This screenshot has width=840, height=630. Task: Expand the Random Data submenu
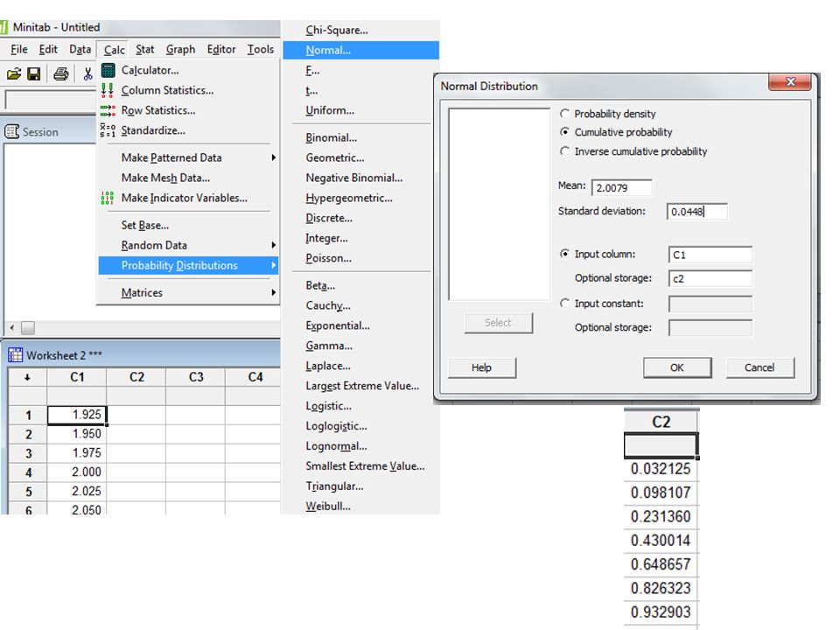(x=273, y=245)
